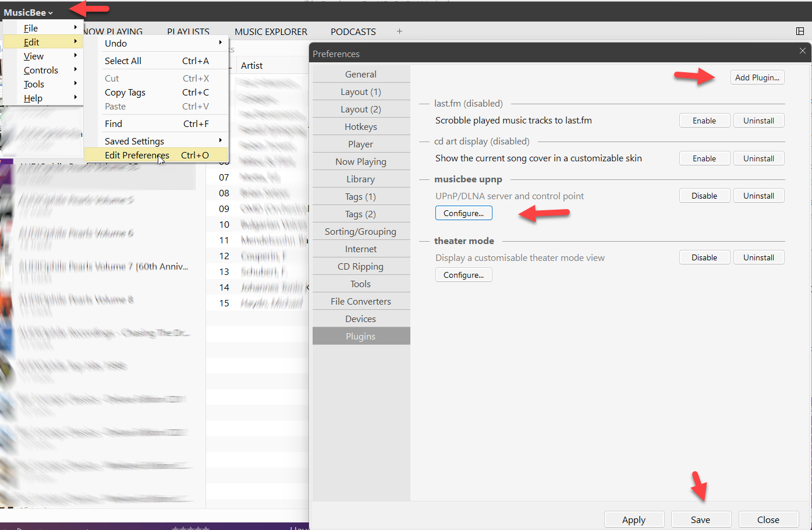Open the Library preferences section
Image resolution: width=812 pixels, height=530 pixels.
point(361,179)
